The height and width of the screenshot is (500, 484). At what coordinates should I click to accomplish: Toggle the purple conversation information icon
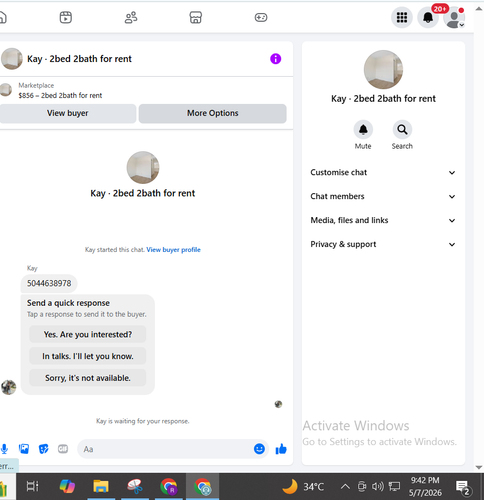tap(275, 59)
